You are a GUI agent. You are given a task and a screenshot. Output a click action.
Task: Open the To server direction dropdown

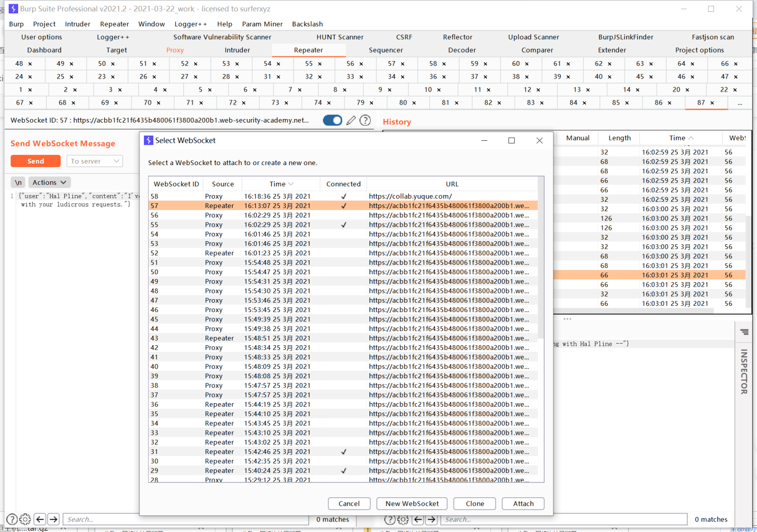pyautogui.click(x=95, y=161)
